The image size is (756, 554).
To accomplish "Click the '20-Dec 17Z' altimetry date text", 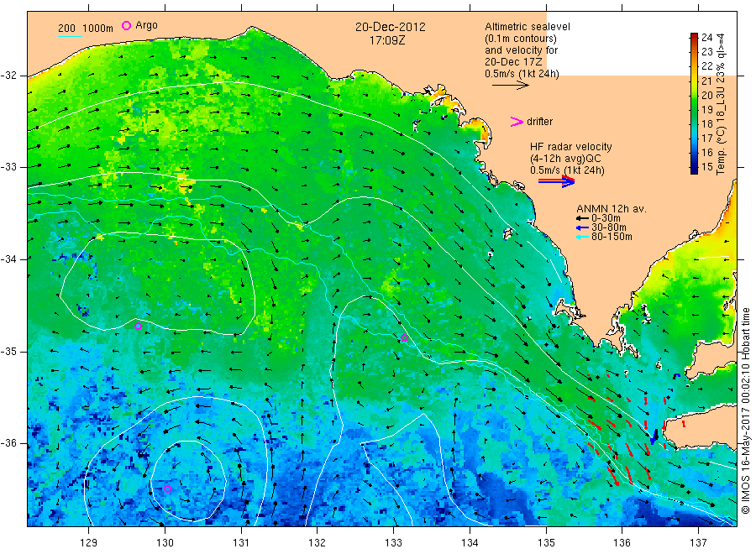I will click(x=513, y=62).
